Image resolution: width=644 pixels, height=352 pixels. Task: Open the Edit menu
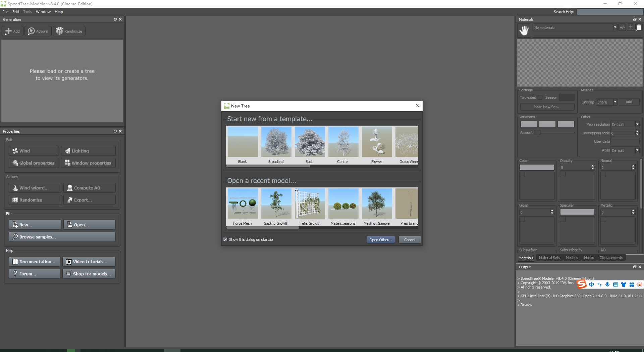(16, 12)
